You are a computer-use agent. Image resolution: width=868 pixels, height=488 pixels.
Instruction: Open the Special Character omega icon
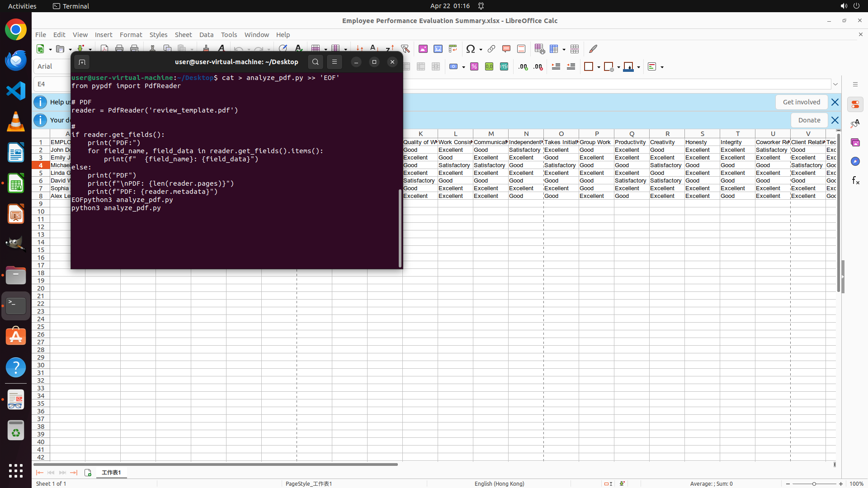point(471,49)
